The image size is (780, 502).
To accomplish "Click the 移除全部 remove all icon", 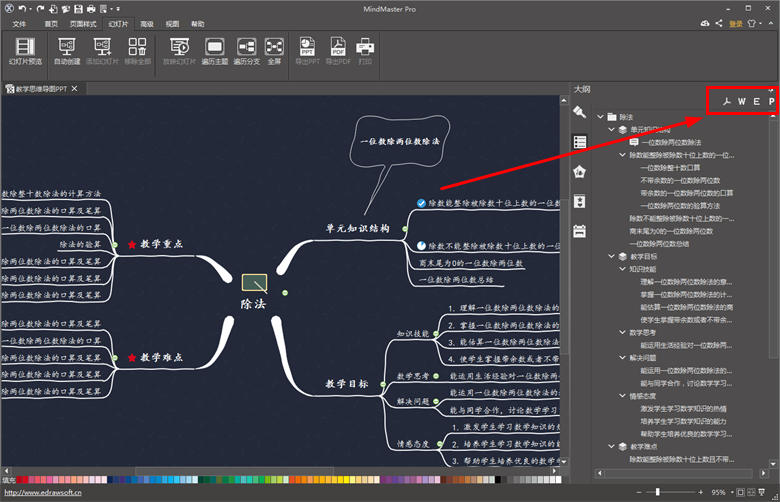I will 137,51.
